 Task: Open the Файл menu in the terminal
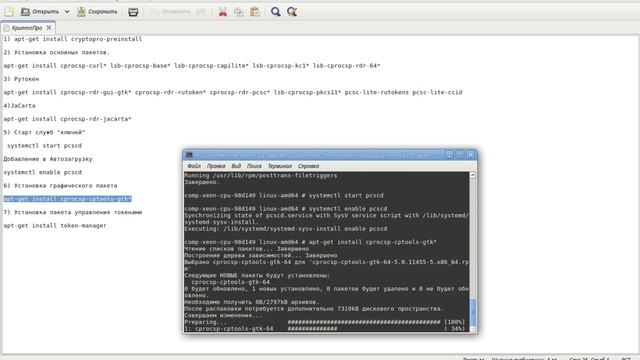click(194, 166)
